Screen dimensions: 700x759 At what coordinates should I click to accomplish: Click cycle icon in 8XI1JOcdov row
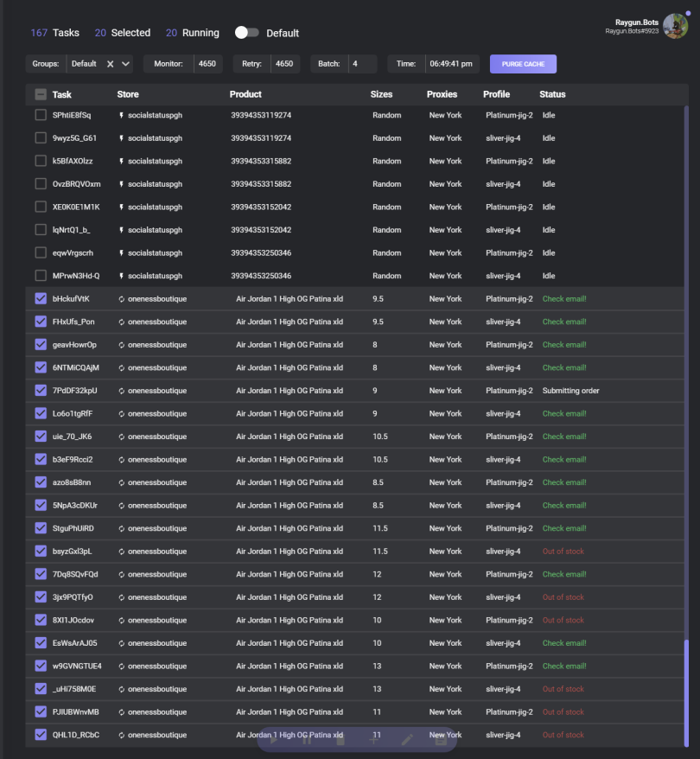tap(122, 620)
